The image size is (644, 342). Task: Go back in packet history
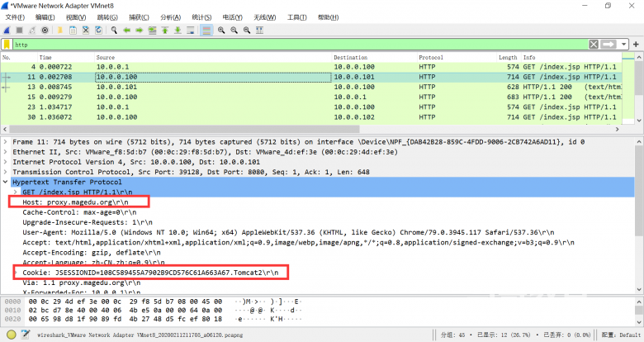[x=126, y=30]
